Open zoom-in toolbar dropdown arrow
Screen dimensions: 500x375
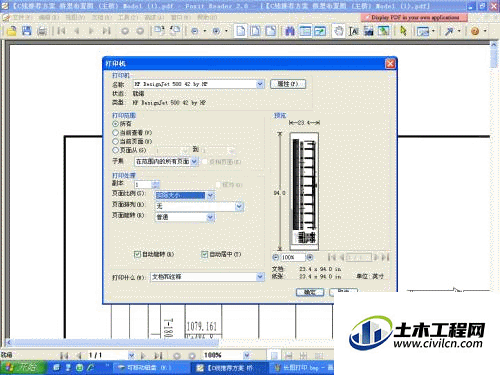[x=226, y=31]
